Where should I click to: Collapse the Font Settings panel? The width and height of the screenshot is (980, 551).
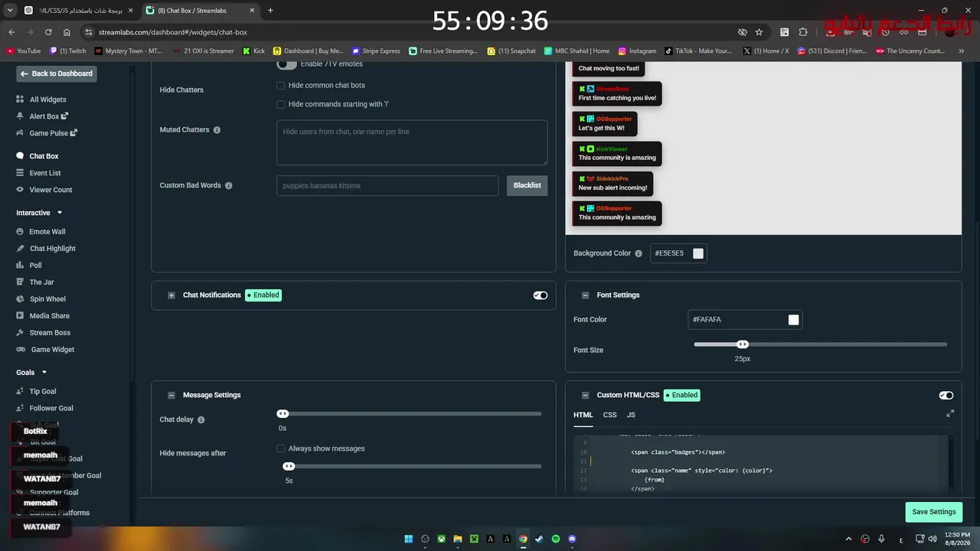586,295
